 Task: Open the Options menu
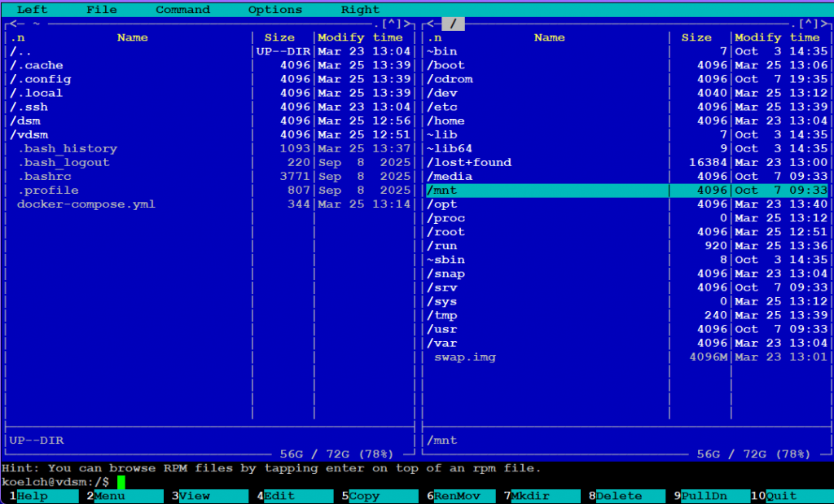[274, 10]
